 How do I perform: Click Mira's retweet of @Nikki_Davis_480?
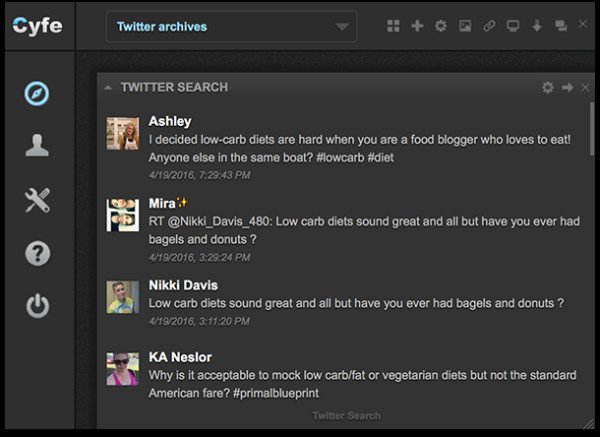[x=364, y=230]
